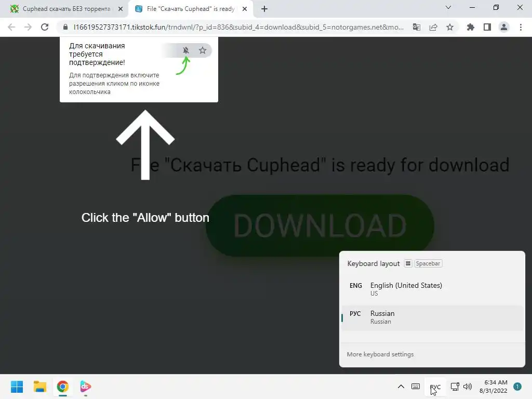Click the "Keyboard layout" header text
532x399 pixels.
pyautogui.click(x=374, y=263)
